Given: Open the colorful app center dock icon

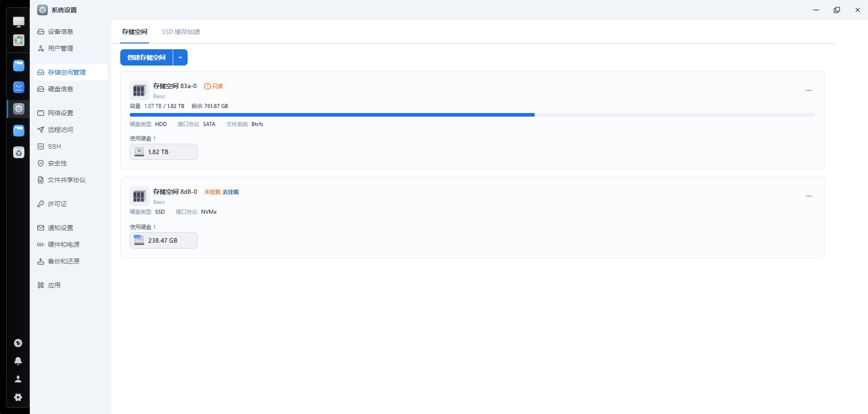Looking at the screenshot, I should point(19,40).
